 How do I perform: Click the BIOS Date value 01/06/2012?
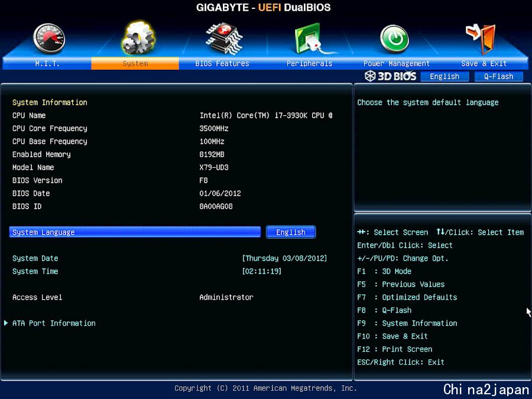point(220,193)
